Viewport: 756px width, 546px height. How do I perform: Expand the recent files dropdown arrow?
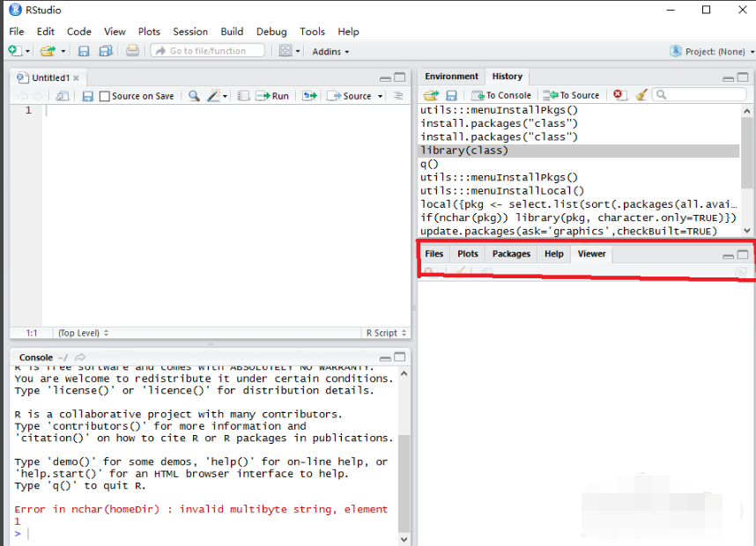(63, 51)
